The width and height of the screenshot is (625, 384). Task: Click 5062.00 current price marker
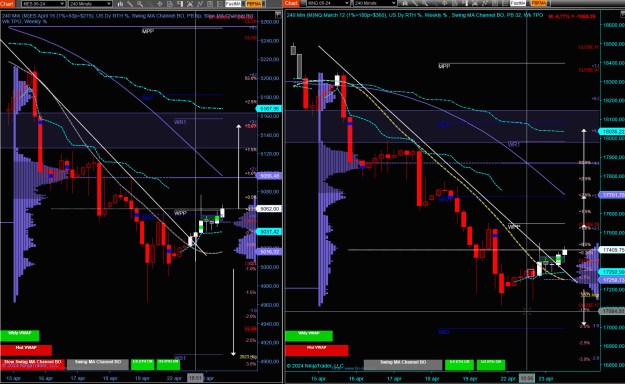pos(269,209)
